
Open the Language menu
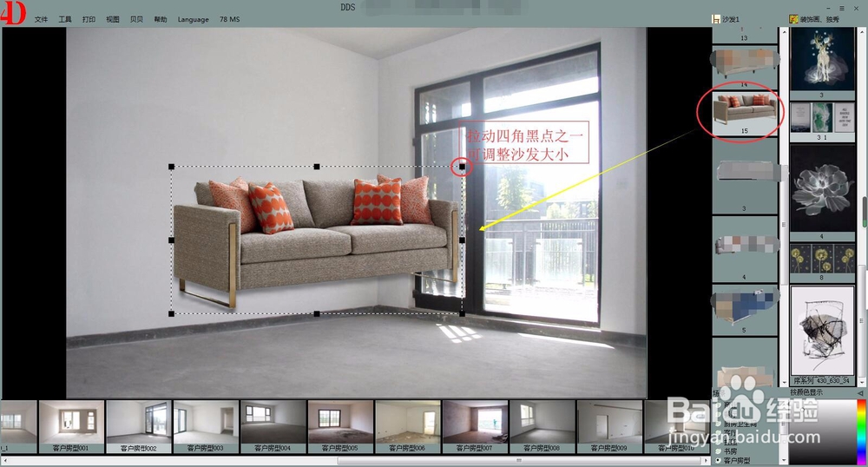[x=194, y=19]
